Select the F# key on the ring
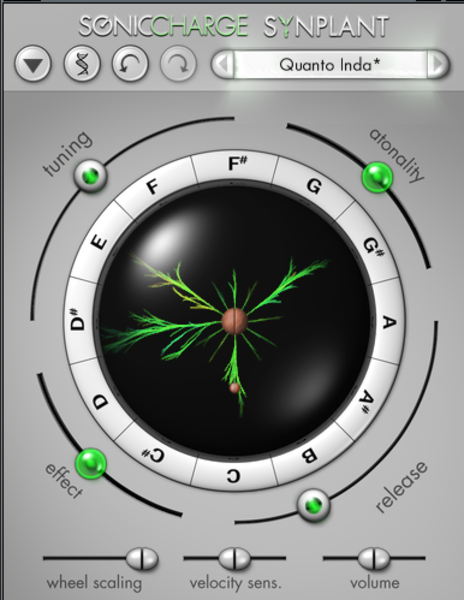464x600 pixels. (234, 165)
